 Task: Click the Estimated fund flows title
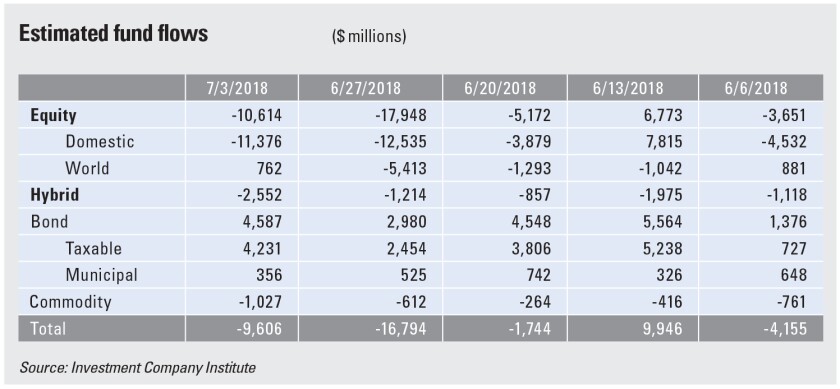[113, 33]
